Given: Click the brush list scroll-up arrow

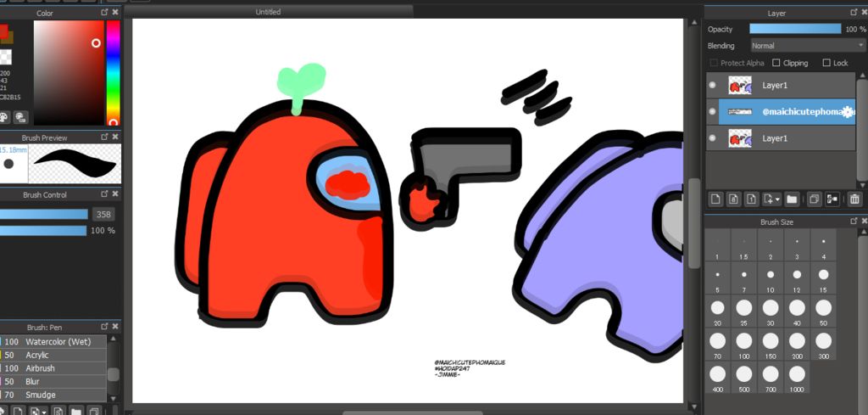Looking at the screenshot, I should (113, 339).
